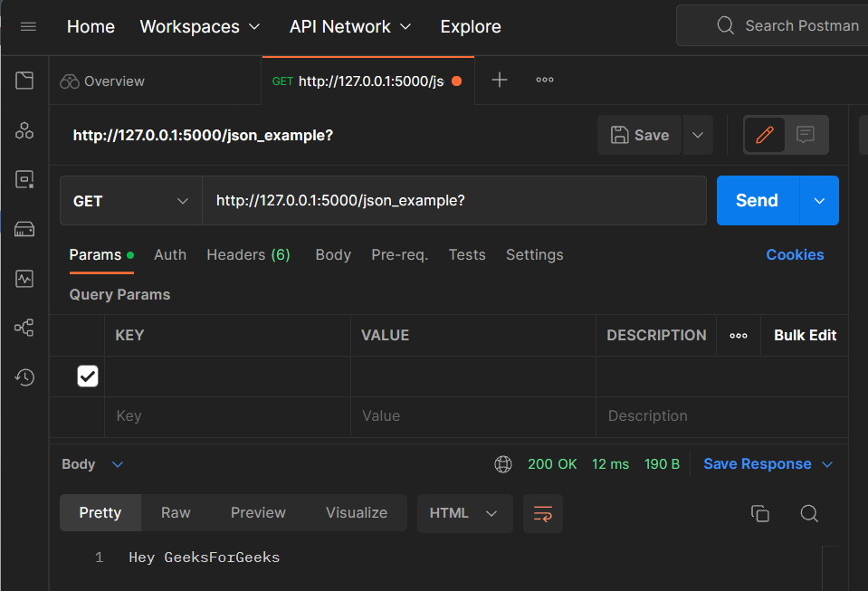Image resolution: width=868 pixels, height=591 pixels.
Task: Open the tab options three-dot menu
Action: [545, 81]
